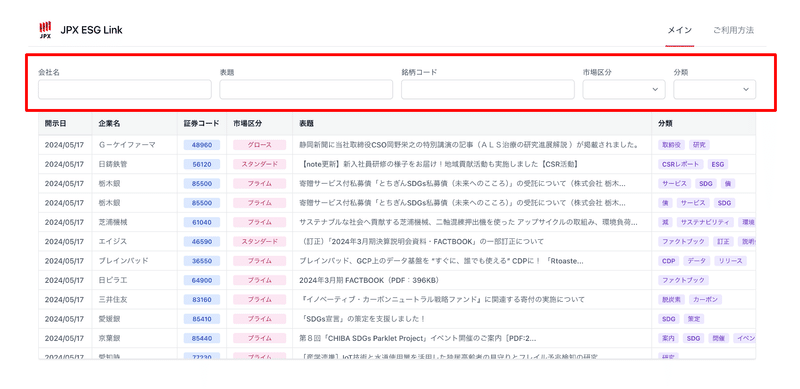
Task: Click company name 日鋳鉄管
Action: tap(113, 164)
